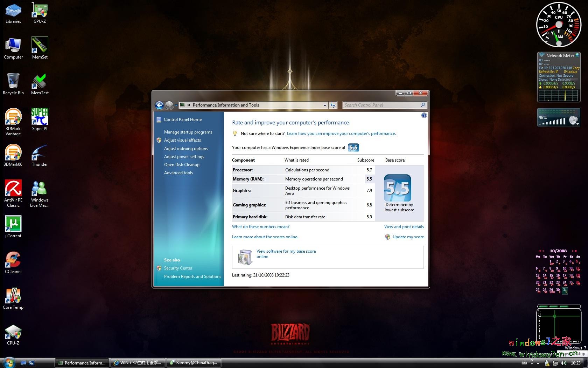Screen dimensions: 588x368
Task: Click Update my score
Action: (408, 237)
